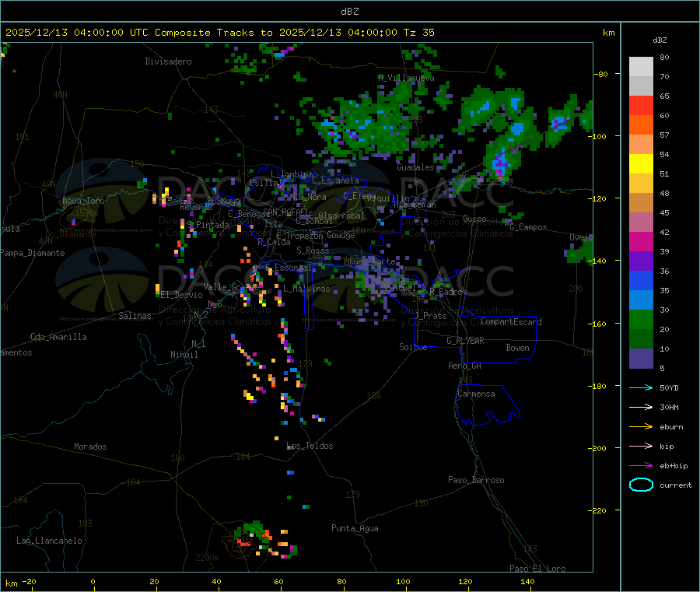Click the 30HM white arrow legend icon
Viewport: 700px width, 592px height.
tap(641, 407)
